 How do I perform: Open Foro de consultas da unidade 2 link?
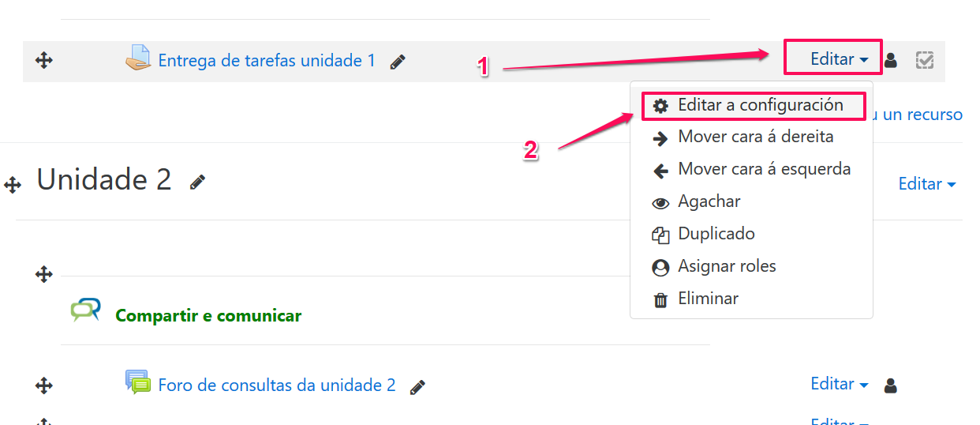click(276, 386)
